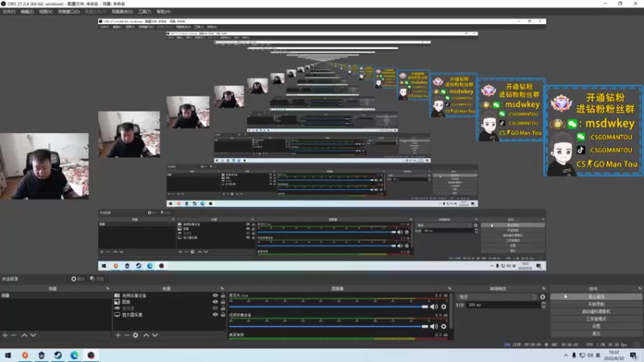Click the 视频采集设备 volume slider handle
This screenshot has width=644, height=362.
pos(425,327)
